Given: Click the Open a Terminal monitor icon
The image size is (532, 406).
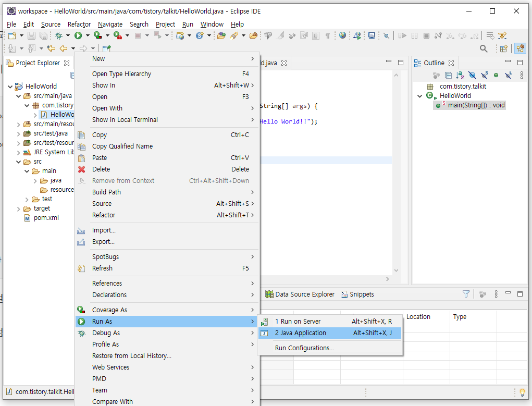Looking at the screenshot, I should 372,35.
